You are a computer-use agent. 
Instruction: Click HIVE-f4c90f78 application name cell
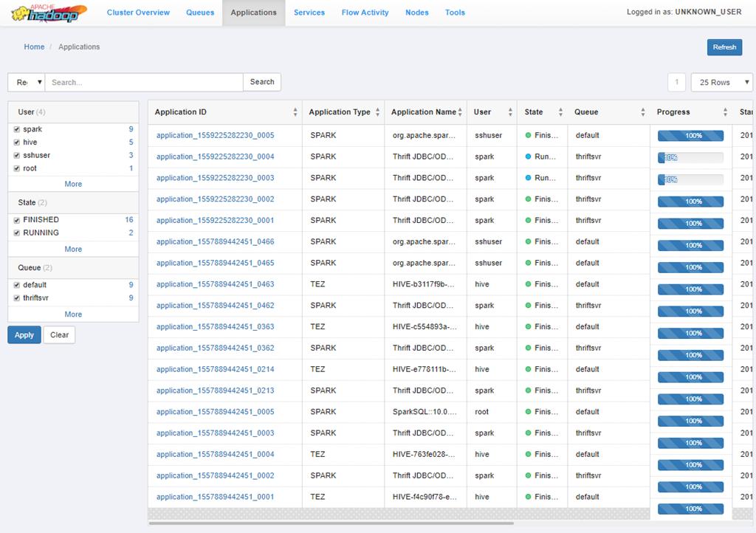coord(424,497)
